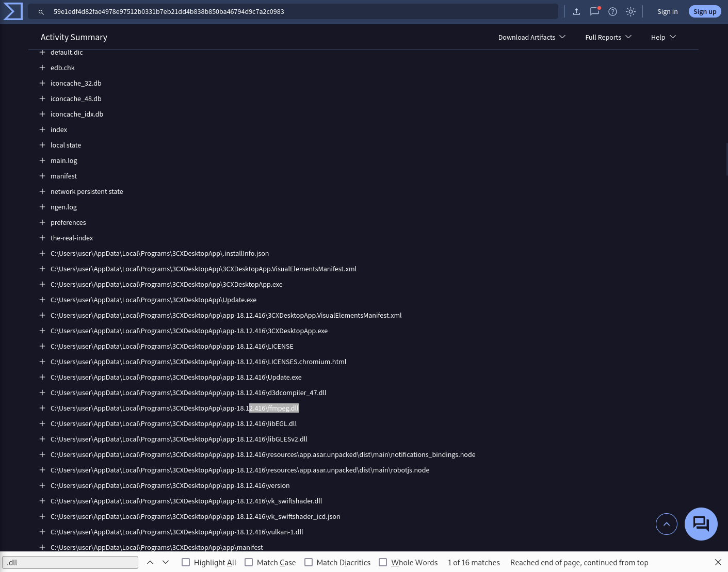Click the search magnifier icon
The height and width of the screenshot is (572, 728).
41,12
